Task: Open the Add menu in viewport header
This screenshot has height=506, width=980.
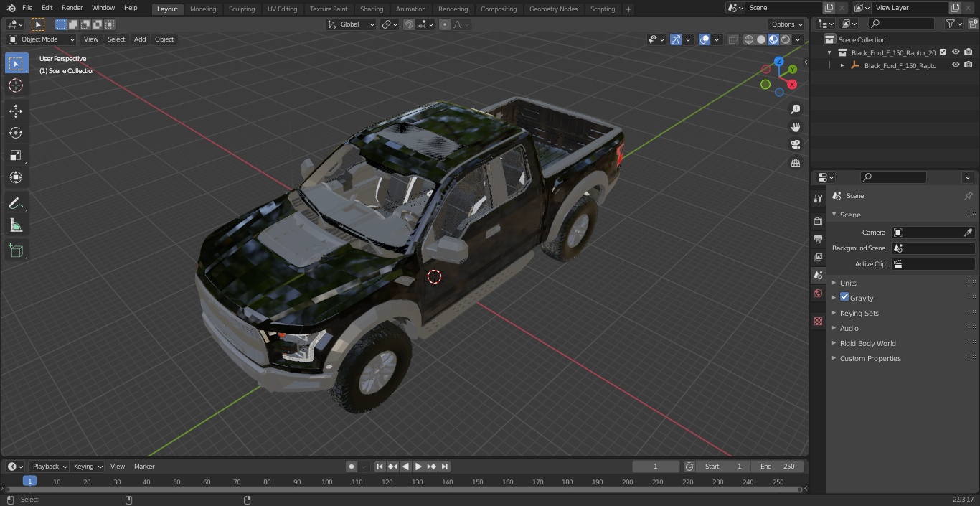Action: tap(140, 39)
